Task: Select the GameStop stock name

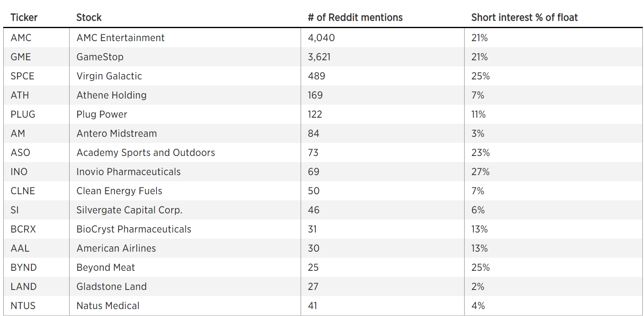Action: (100, 57)
